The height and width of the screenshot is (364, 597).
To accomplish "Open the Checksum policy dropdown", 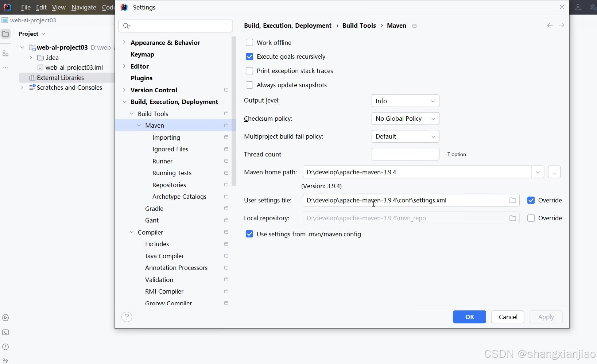I will pos(405,119).
